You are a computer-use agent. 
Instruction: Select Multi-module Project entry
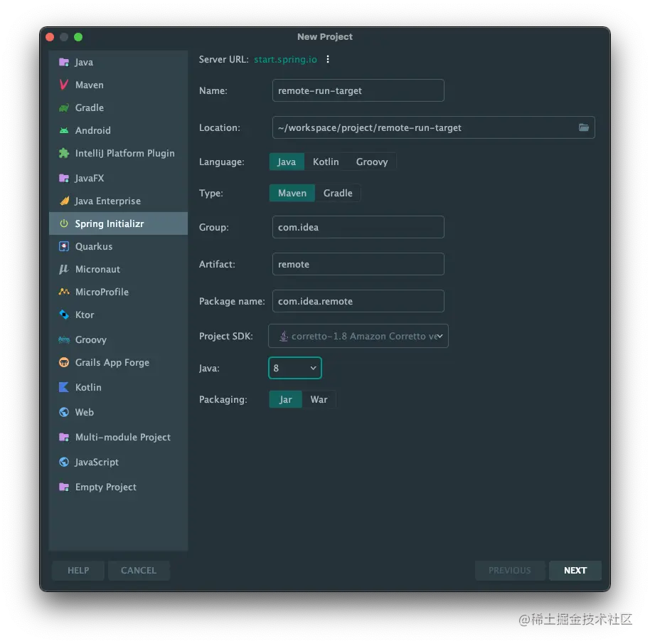click(118, 437)
